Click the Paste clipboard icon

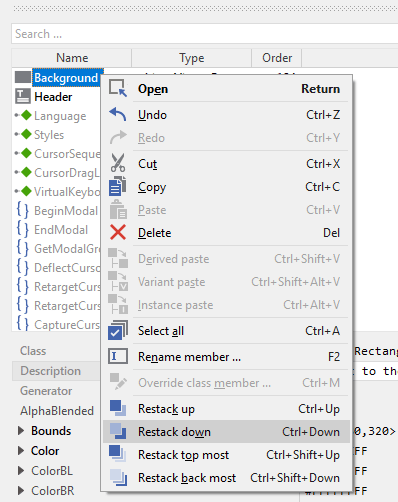click(x=118, y=209)
